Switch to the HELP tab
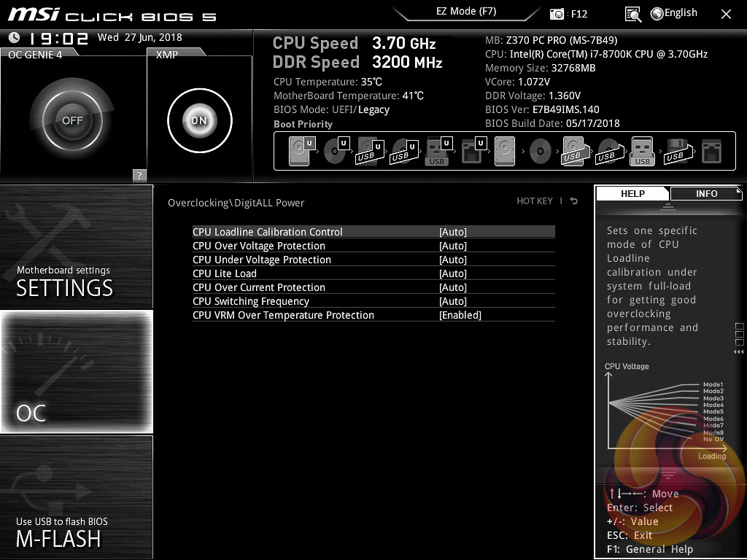The height and width of the screenshot is (560, 747). click(x=632, y=193)
